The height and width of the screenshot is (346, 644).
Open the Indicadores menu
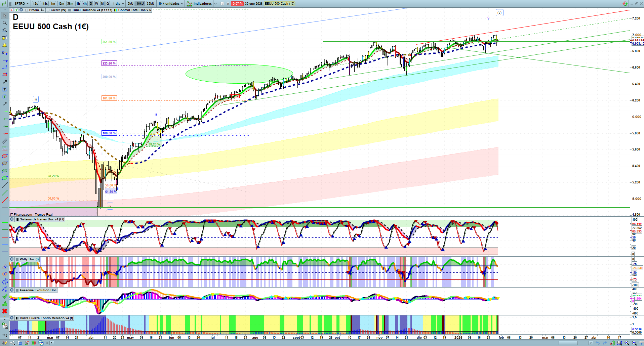click(202, 4)
